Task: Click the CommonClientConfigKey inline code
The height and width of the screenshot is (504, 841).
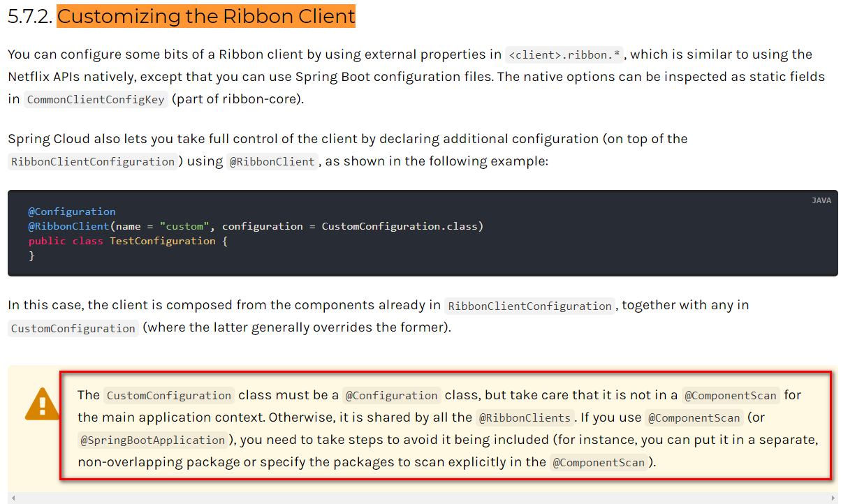Action: coord(96,100)
